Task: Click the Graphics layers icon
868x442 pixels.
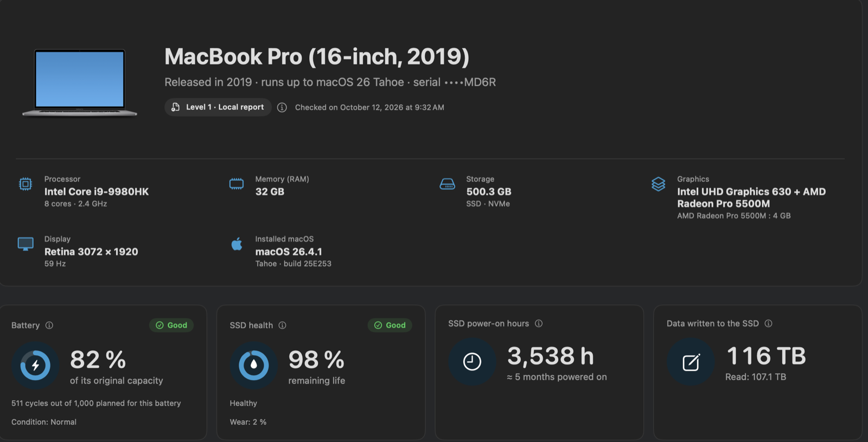Action: (658, 184)
